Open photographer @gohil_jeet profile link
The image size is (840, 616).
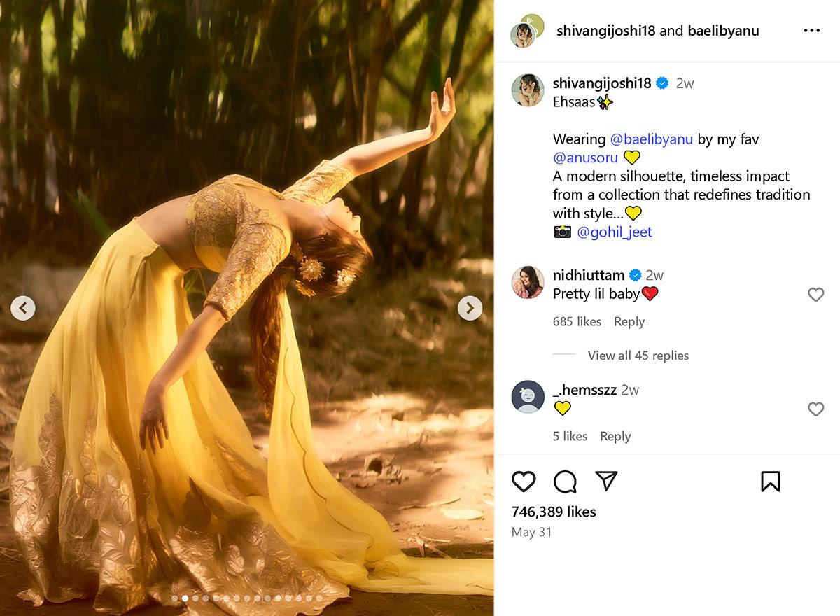pos(614,232)
